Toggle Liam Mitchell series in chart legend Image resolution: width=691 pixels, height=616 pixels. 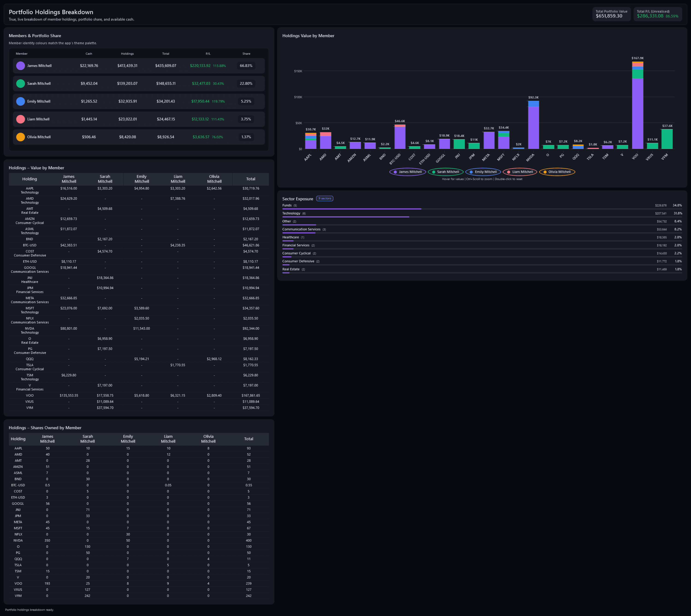click(x=520, y=172)
